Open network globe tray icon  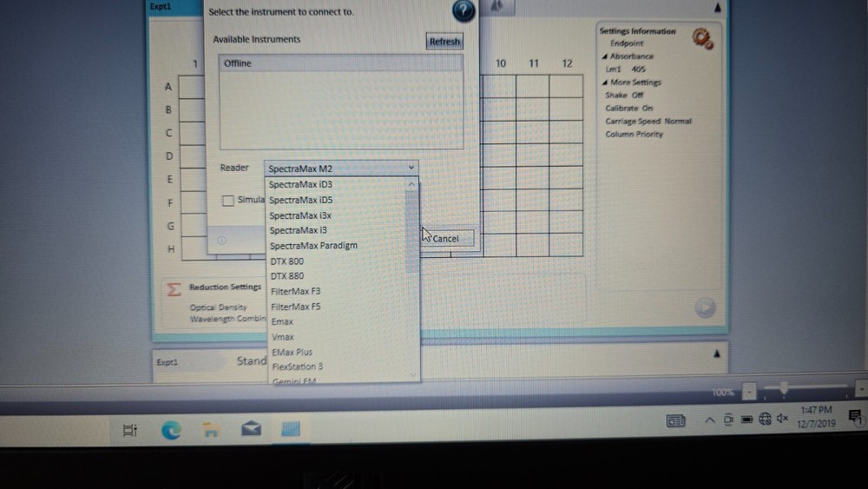pyautogui.click(x=765, y=419)
